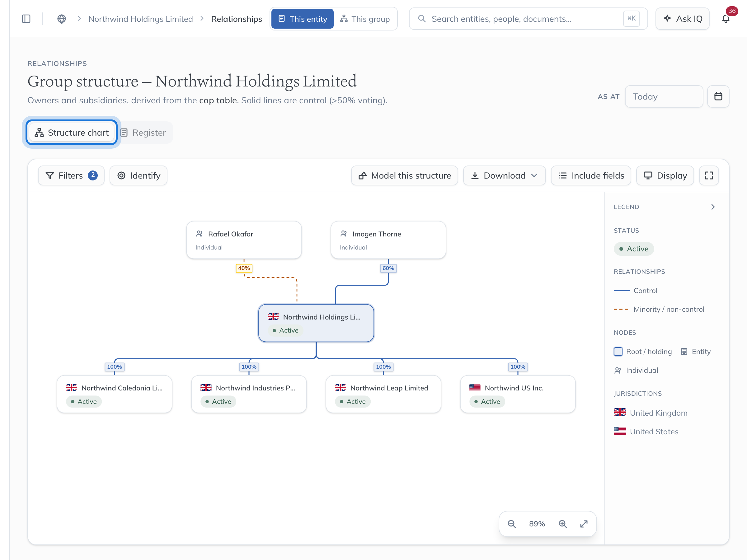
Task: Expand the Download dropdown
Action: pyautogui.click(x=505, y=175)
